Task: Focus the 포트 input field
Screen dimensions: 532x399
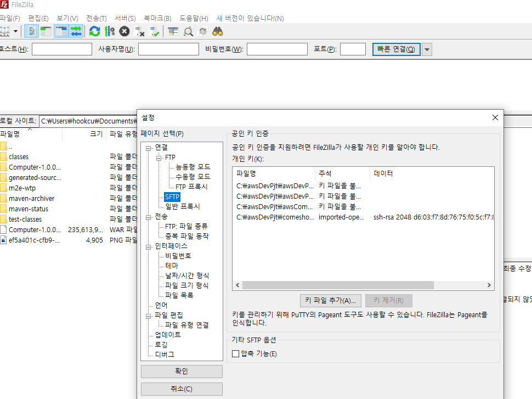Action: click(x=353, y=49)
